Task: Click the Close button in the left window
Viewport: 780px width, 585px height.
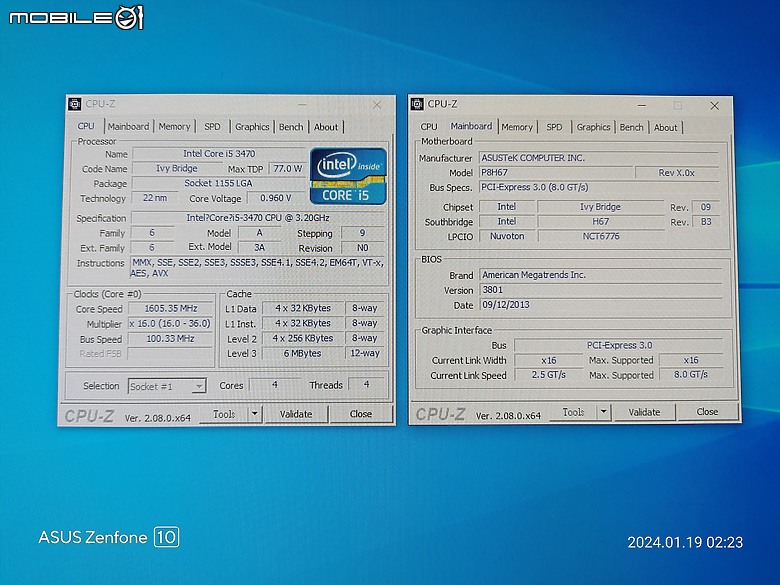Action: click(361, 414)
